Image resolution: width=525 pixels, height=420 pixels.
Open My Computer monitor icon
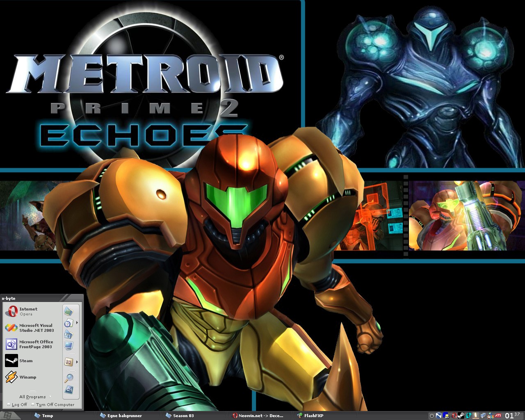pyautogui.click(x=68, y=346)
